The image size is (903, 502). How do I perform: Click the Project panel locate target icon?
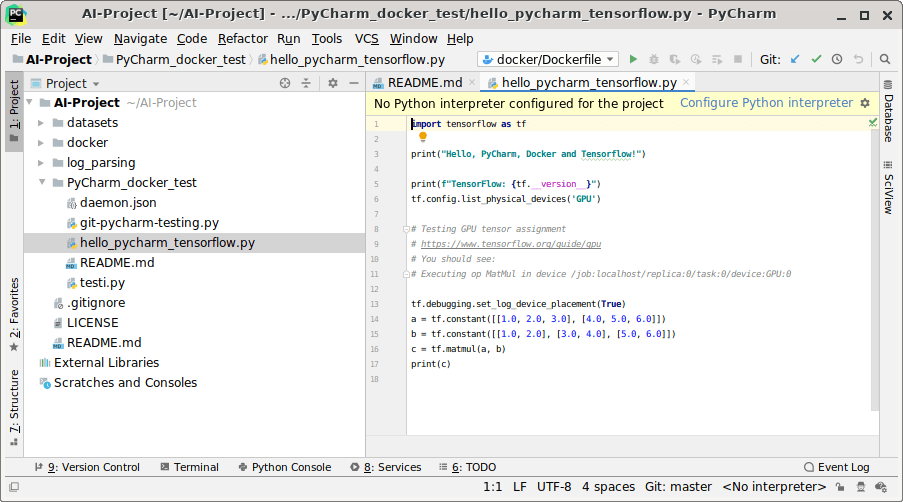(285, 83)
